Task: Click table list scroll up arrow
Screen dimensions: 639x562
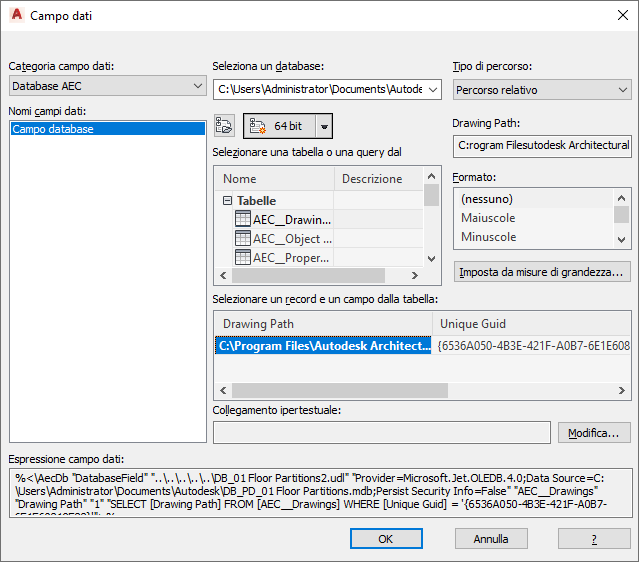Action: pyautogui.click(x=432, y=176)
